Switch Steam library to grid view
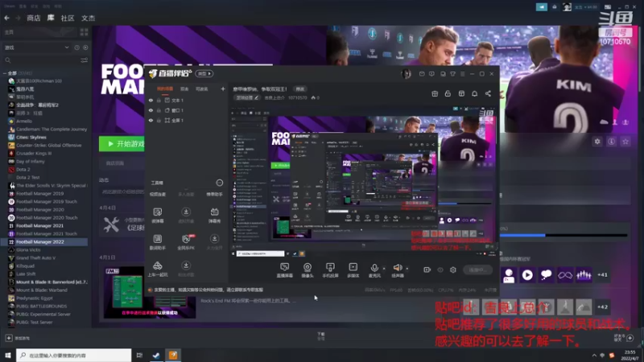 tap(85, 32)
